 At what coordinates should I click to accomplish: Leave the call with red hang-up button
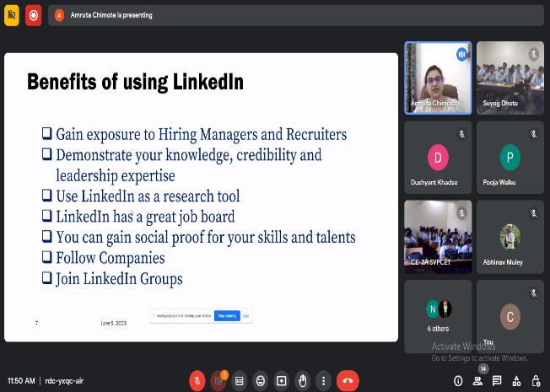pyautogui.click(x=348, y=381)
